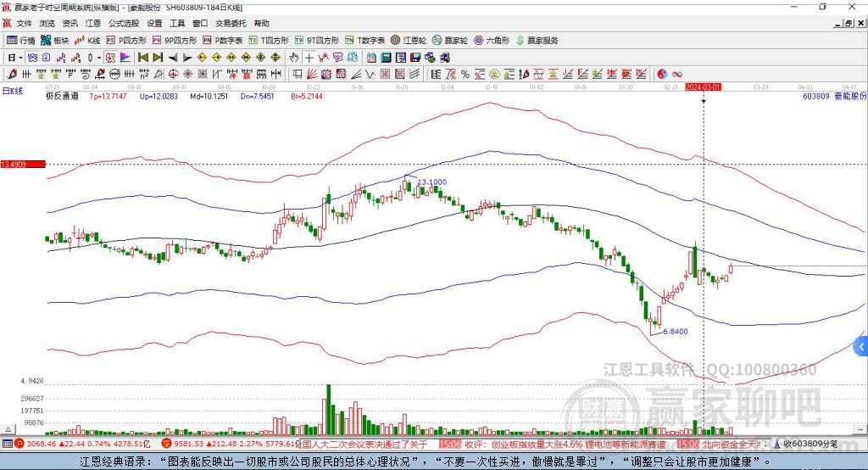Screen dimensions: 868x470
Task: Click the 日K线 period label
Action: [x=13, y=91]
